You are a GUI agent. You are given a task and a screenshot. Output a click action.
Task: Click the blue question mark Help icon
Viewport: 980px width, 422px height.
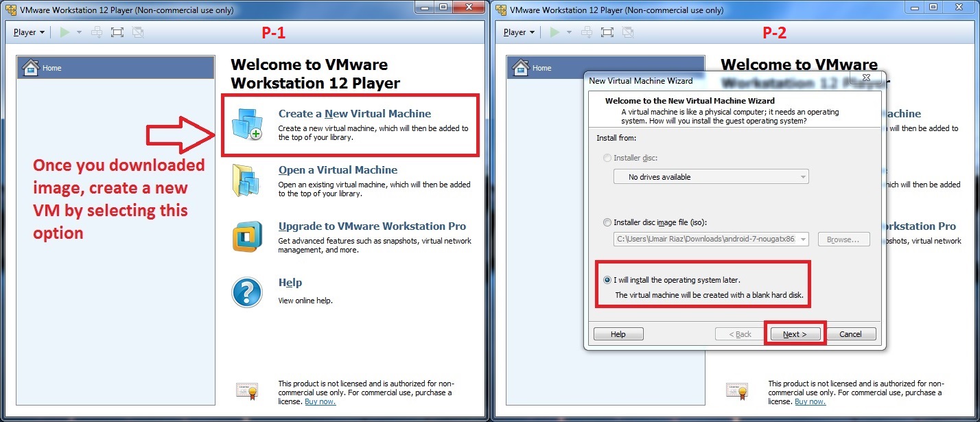(x=247, y=293)
